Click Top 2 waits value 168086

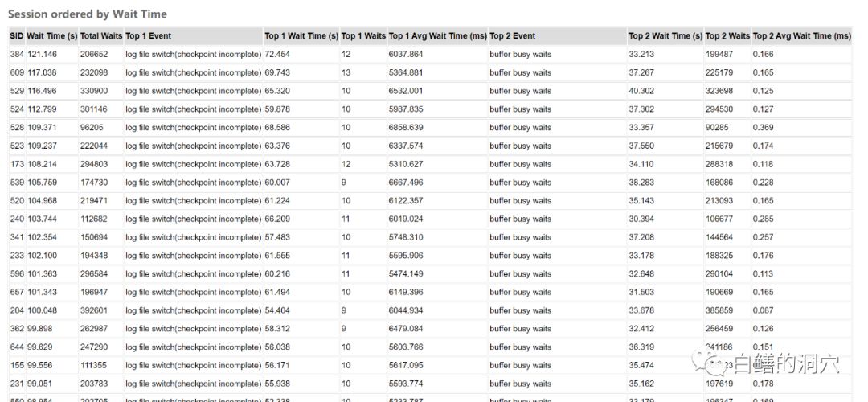719,183
